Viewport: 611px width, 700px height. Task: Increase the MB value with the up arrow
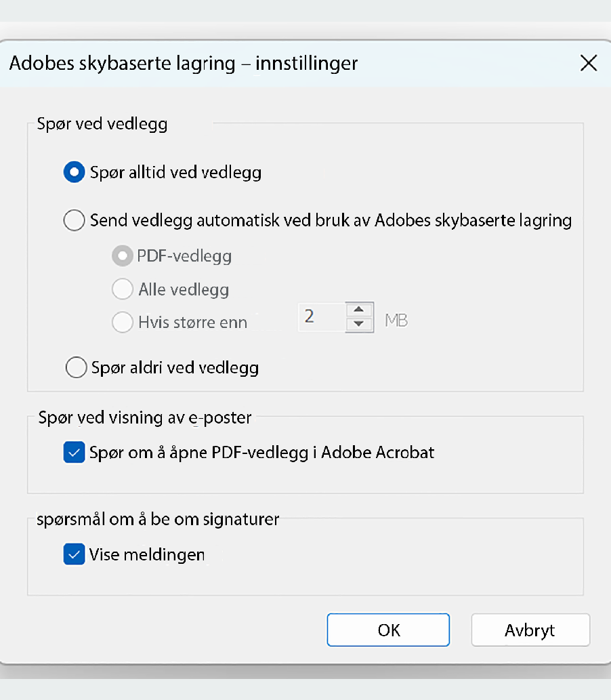click(x=359, y=311)
